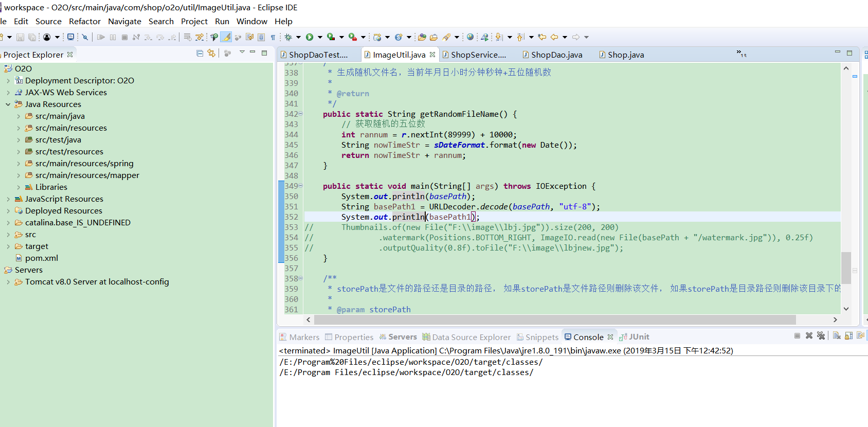Click the Search flashlight toolbar icon
The width and height of the screenshot is (868, 427).
446,37
